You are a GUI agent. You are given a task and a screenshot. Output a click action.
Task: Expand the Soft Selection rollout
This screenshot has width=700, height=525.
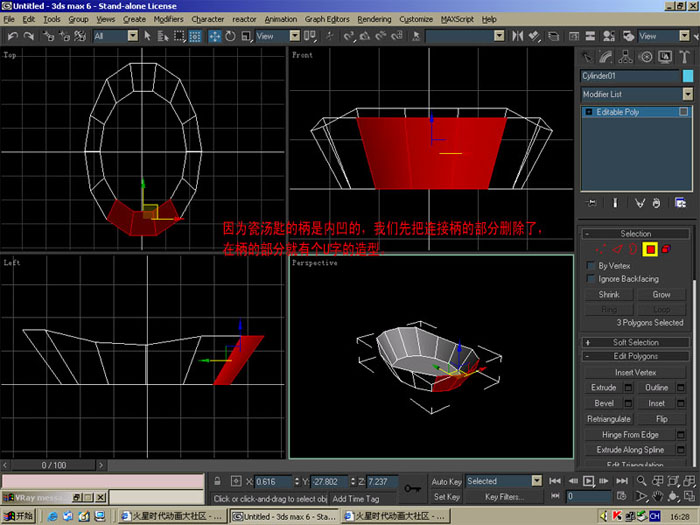tap(636, 342)
